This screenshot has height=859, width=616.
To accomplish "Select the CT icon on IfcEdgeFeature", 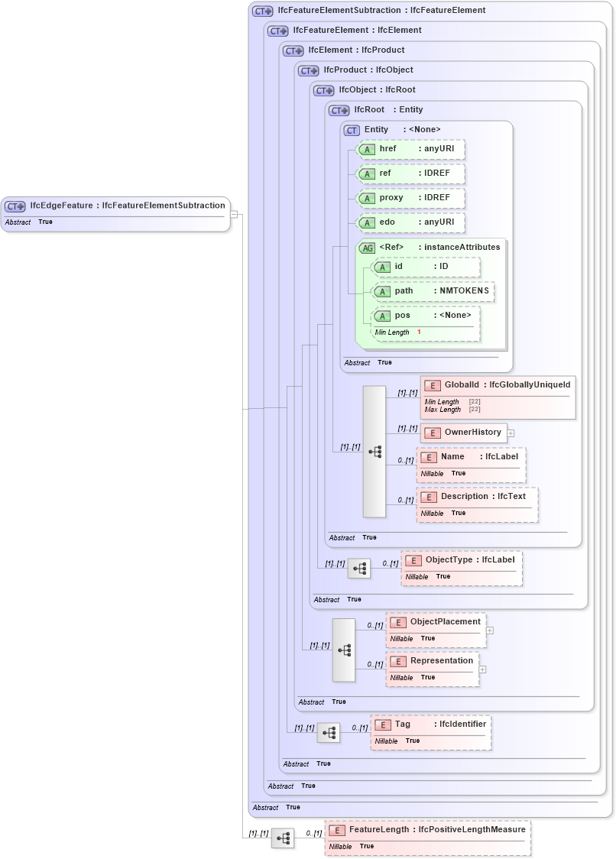I will click(14, 206).
